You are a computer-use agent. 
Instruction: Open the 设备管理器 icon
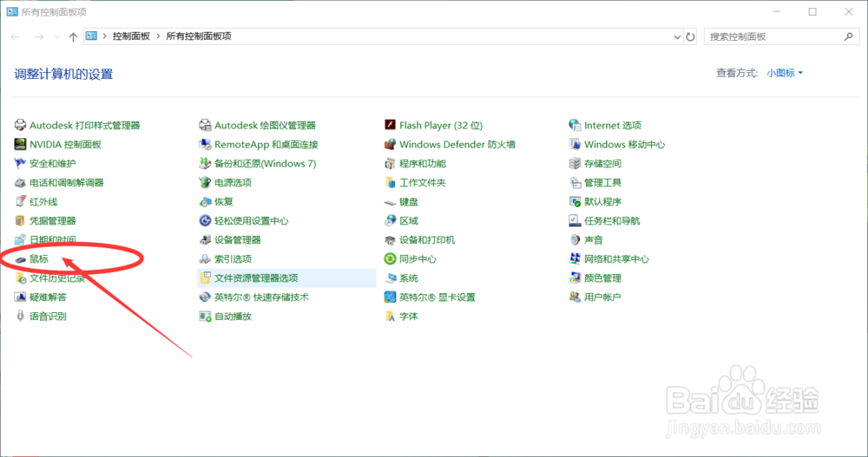pos(205,239)
